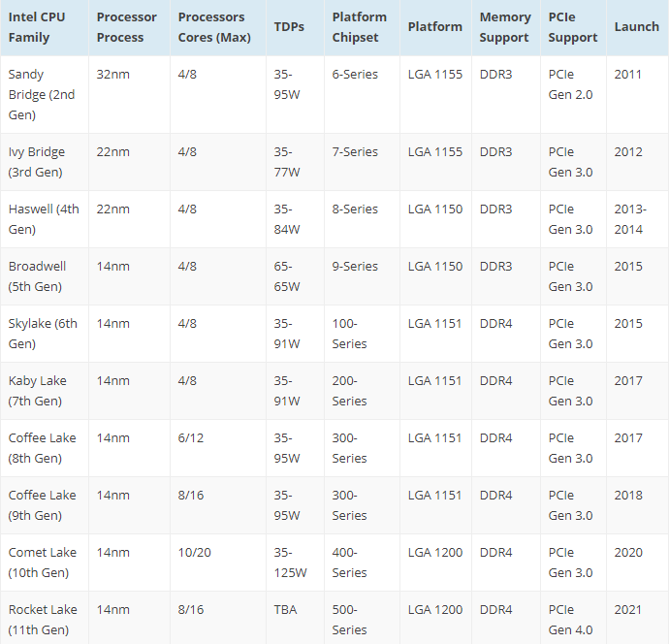Screen dimensions: 669x644
Task: Select the 'Rocket Lake (11th Gen)' cell
Action: coord(43,620)
